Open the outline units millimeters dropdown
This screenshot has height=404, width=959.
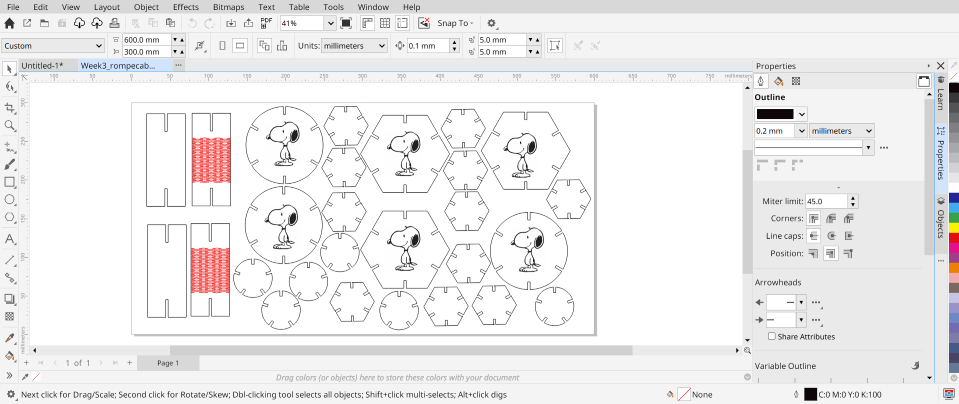click(x=842, y=131)
